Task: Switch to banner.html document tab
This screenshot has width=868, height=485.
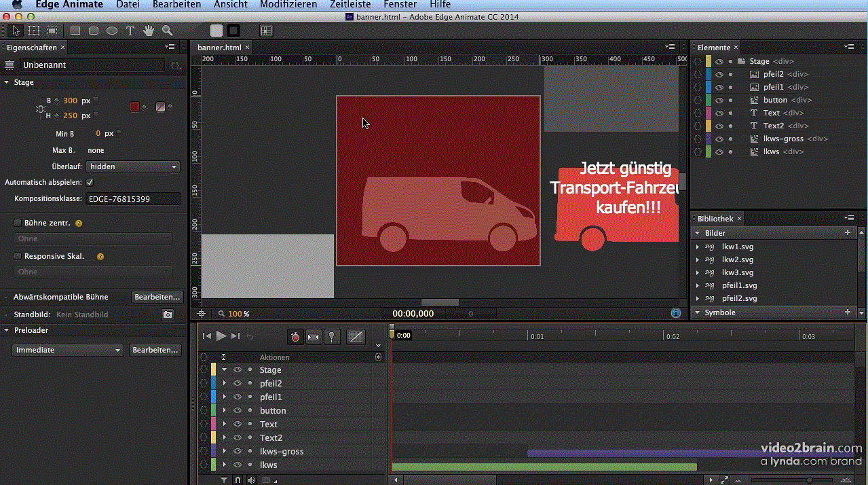Action: click(219, 48)
